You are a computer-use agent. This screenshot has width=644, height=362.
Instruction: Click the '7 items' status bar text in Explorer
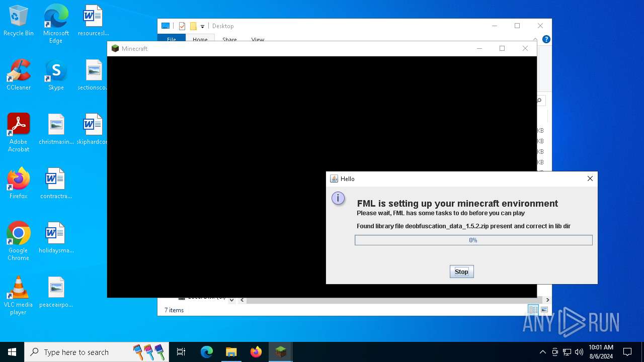174,310
